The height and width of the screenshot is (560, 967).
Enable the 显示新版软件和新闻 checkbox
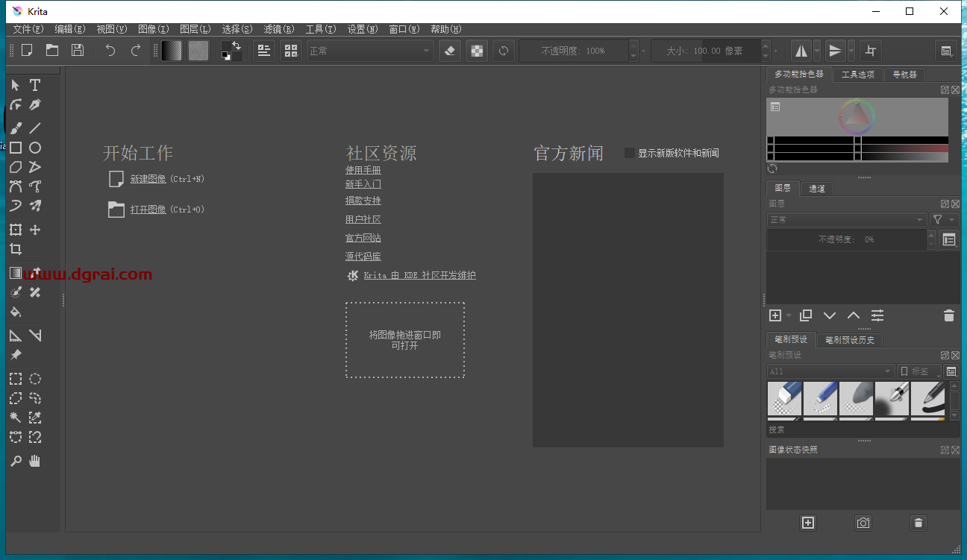629,152
